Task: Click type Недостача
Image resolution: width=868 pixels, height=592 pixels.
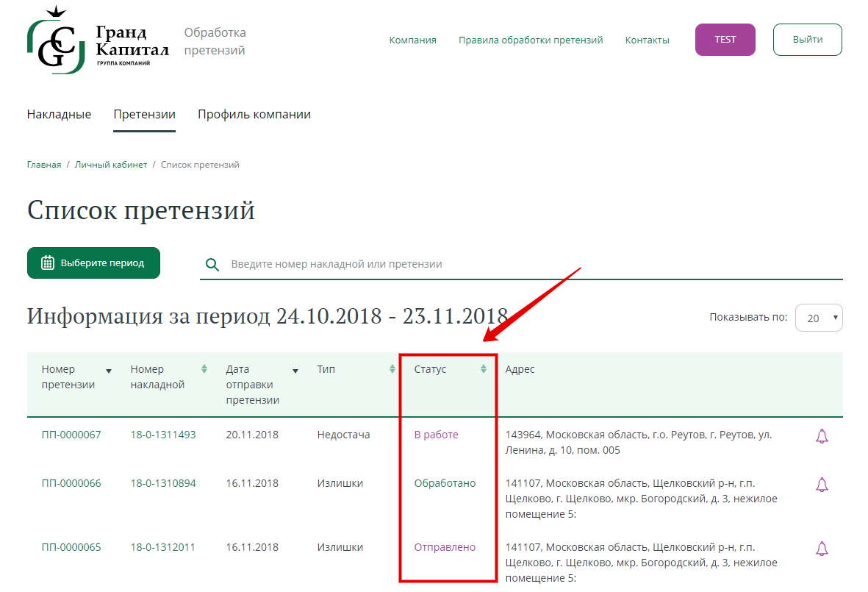Action: [343, 435]
